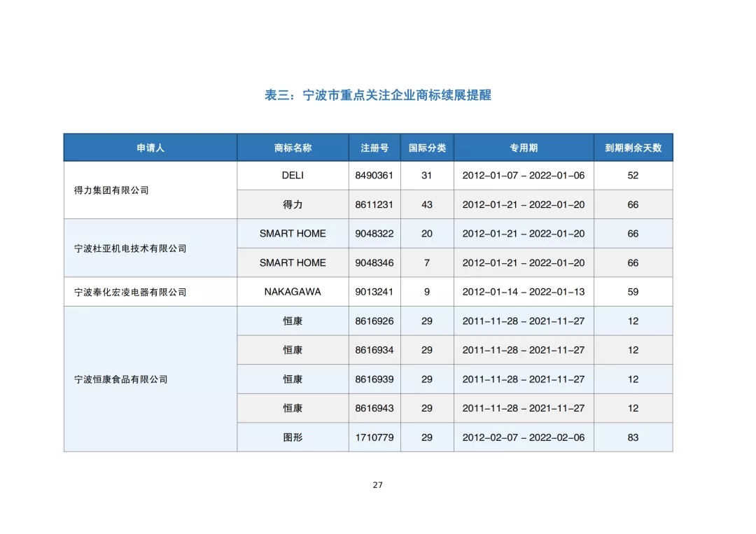This screenshot has width=756, height=534.
Task: Select class 29 in row 8616939
Action: (427, 379)
